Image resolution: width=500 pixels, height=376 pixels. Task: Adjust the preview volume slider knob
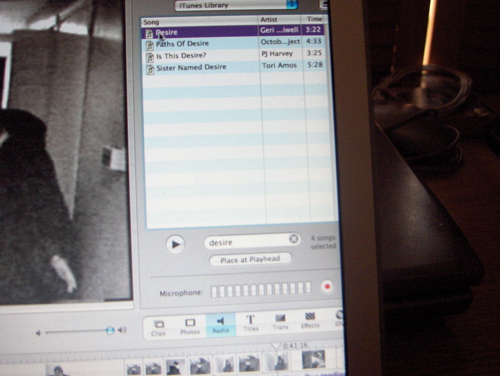(x=110, y=330)
